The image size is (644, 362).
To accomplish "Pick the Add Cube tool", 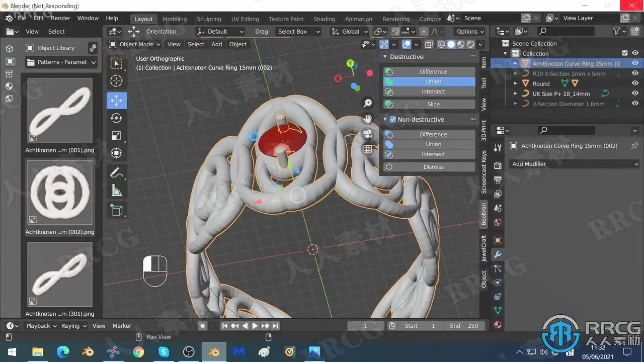I will pyautogui.click(x=116, y=210).
